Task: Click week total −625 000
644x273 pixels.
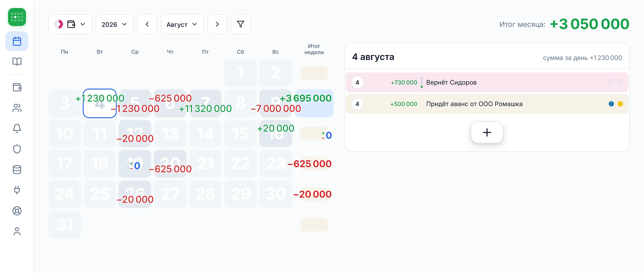Action: pyautogui.click(x=309, y=164)
